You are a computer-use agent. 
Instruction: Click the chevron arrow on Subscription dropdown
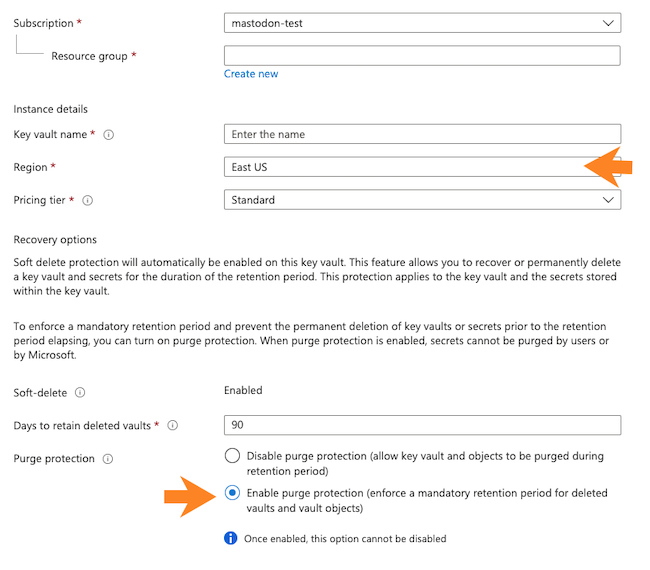pos(609,23)
